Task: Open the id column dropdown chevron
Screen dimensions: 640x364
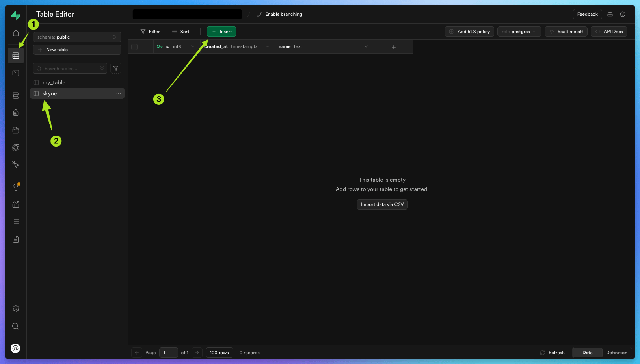Action: (x=193, y=46)
